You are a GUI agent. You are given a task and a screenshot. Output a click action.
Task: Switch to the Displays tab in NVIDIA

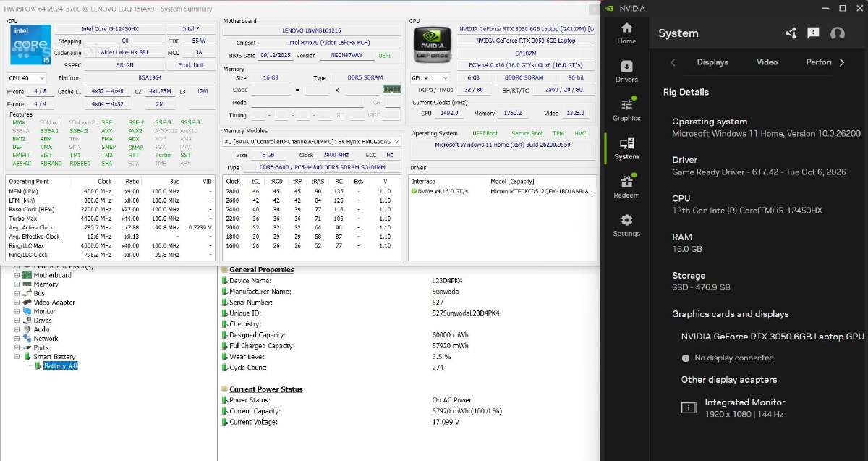[712, 62]
